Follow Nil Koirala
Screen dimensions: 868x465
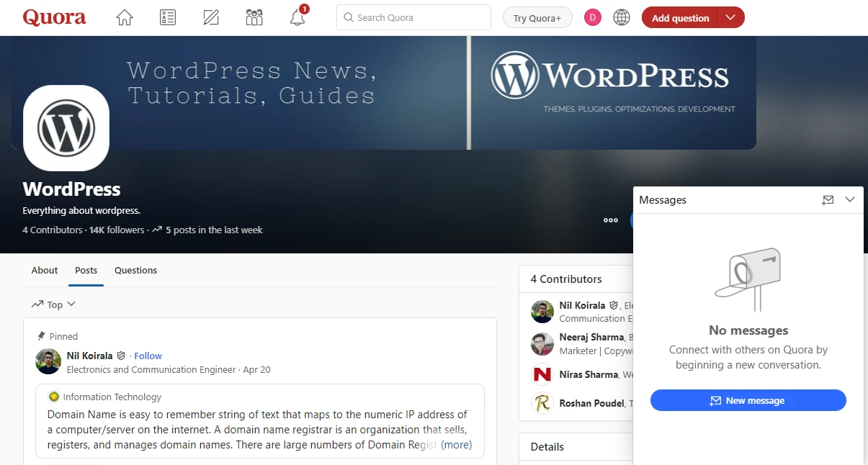point(148,356)
